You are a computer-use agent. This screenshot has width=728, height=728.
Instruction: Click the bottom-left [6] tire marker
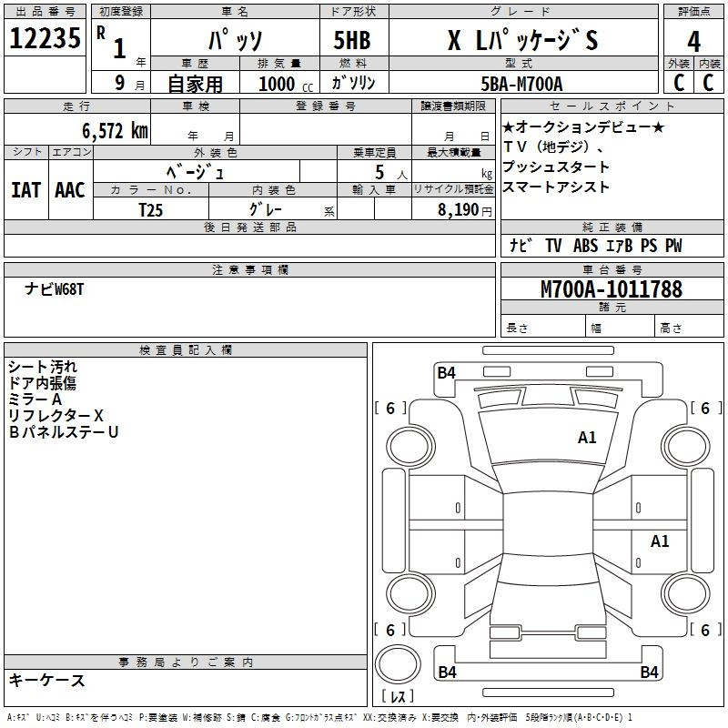[x=390, y=630]
